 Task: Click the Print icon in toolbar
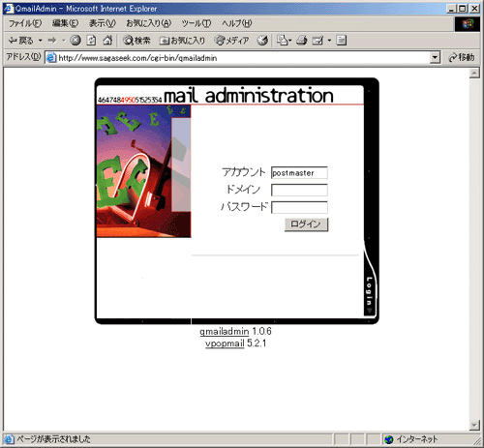302,41
